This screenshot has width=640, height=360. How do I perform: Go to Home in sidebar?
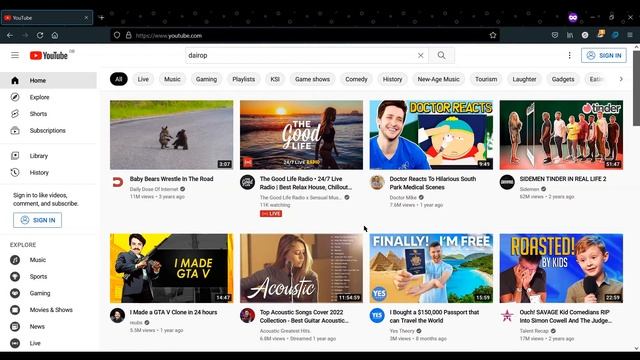coord(48,80)
